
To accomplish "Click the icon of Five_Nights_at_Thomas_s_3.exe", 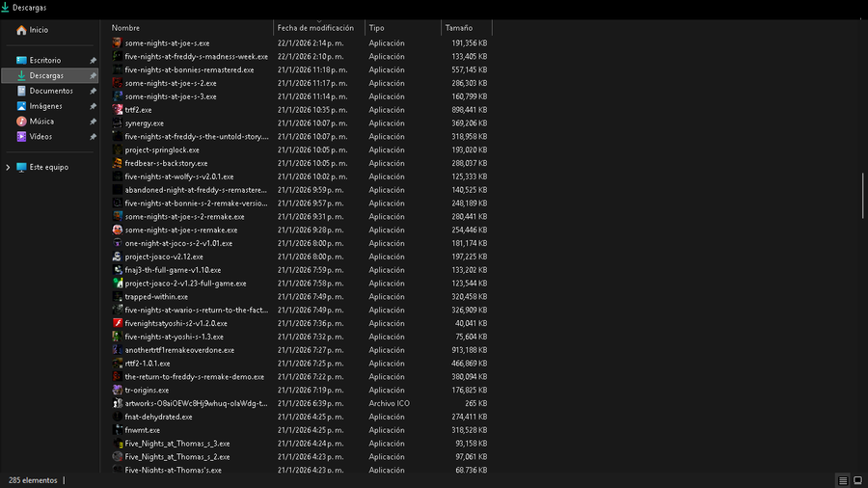I will pyautogui.click(x=118, y=444).
